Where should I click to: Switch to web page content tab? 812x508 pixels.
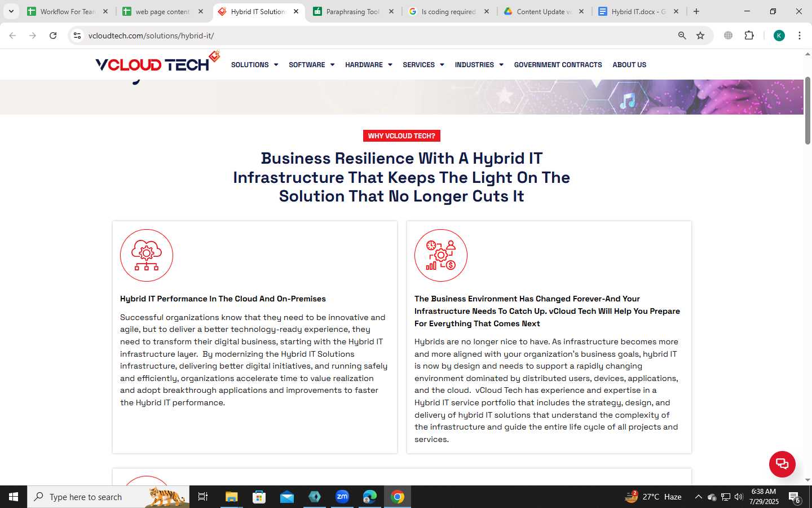pos(162,11)
